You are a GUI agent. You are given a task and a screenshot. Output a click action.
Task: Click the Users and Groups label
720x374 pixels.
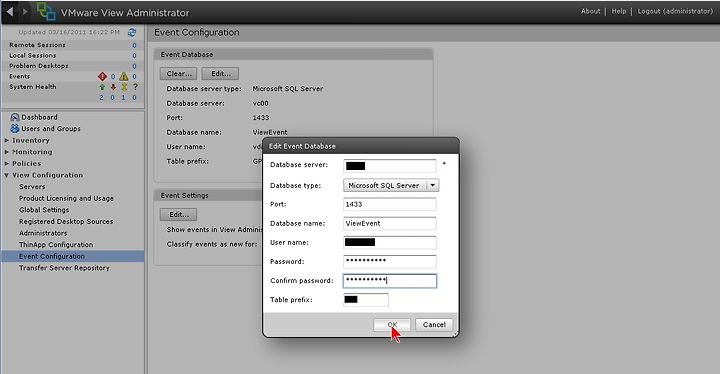point(51,129)
